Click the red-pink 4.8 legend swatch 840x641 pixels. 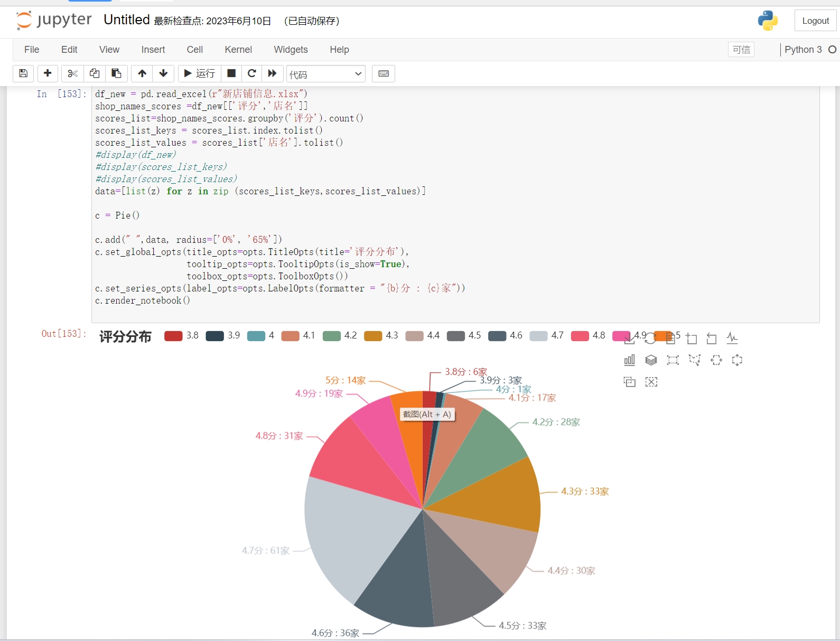point(580,336)
